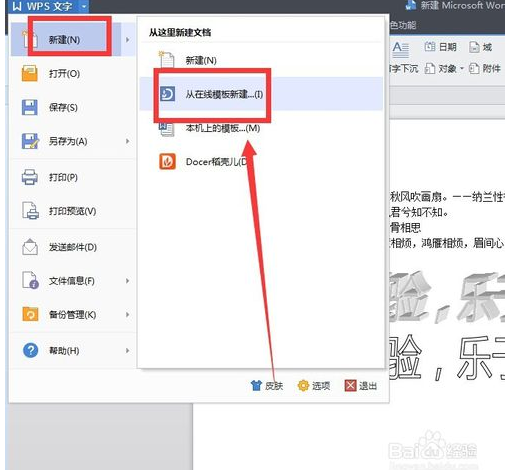Open 选项 options button
Image resolution: width=507 pixels, height=470 pixels.
(x=314, y=386)
